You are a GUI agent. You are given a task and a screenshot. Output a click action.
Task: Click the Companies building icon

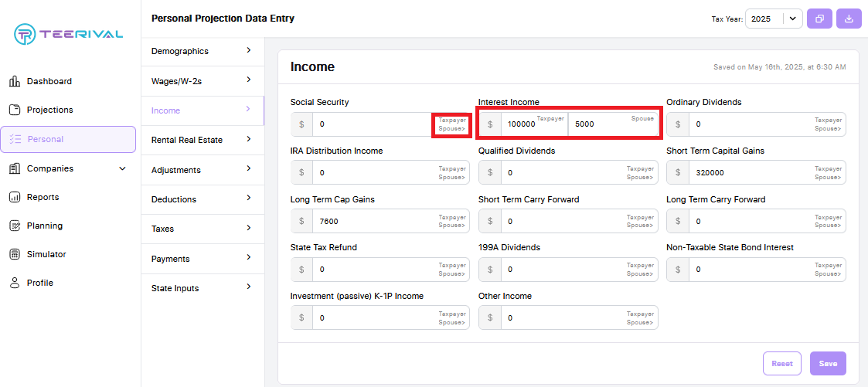(x=15, y=168)
